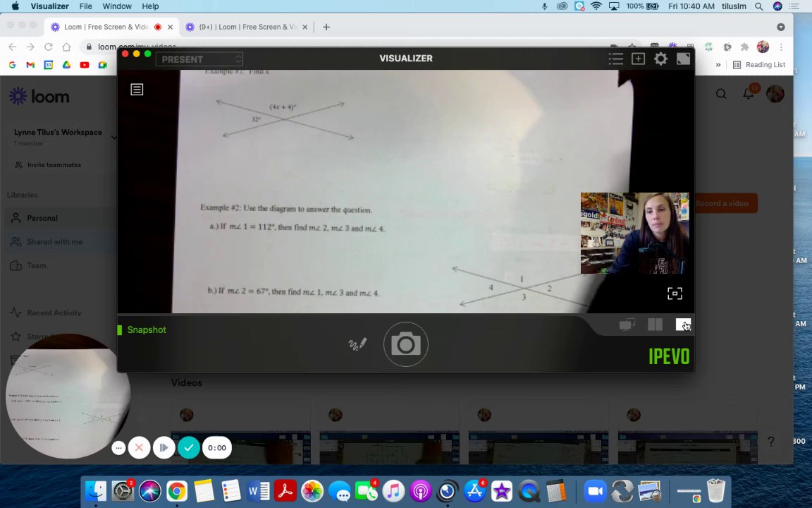
Task: Open Spotlight search in menu bar
Action: 758,6
